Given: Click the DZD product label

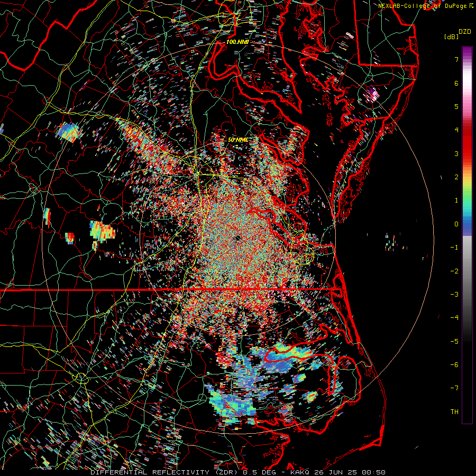Looking at the screenshot, I should point(464,32).
